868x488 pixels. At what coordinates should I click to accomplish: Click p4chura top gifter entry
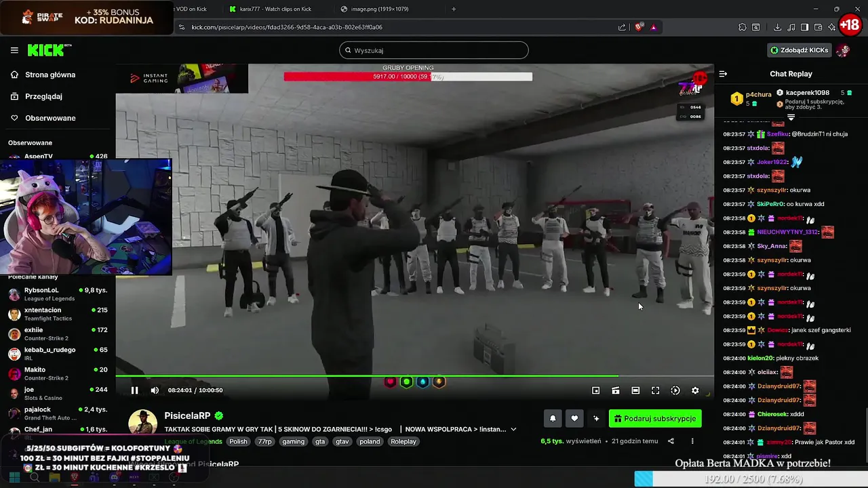click(x=751, y=99)
